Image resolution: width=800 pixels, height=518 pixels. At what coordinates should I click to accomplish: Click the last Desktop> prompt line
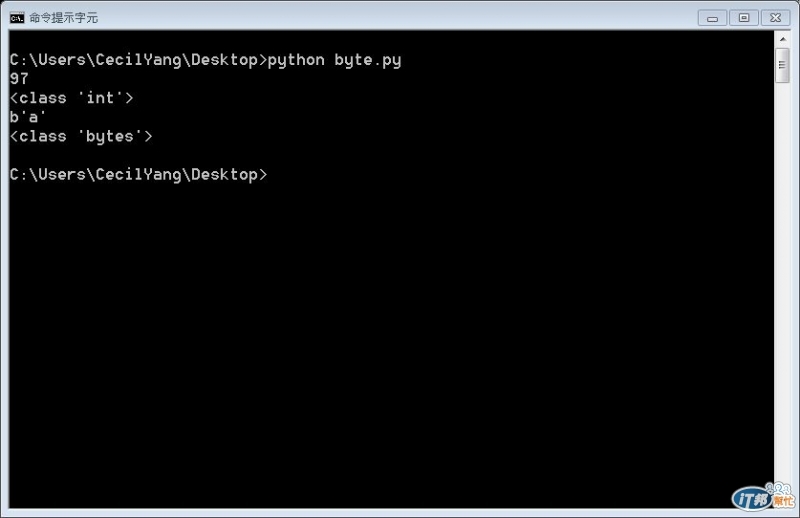138,175
